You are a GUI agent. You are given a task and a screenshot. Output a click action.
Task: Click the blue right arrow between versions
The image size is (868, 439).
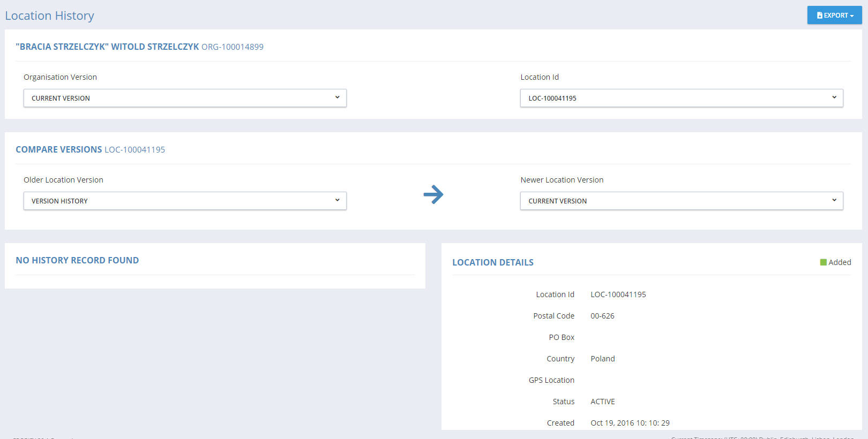click(433, 194)
